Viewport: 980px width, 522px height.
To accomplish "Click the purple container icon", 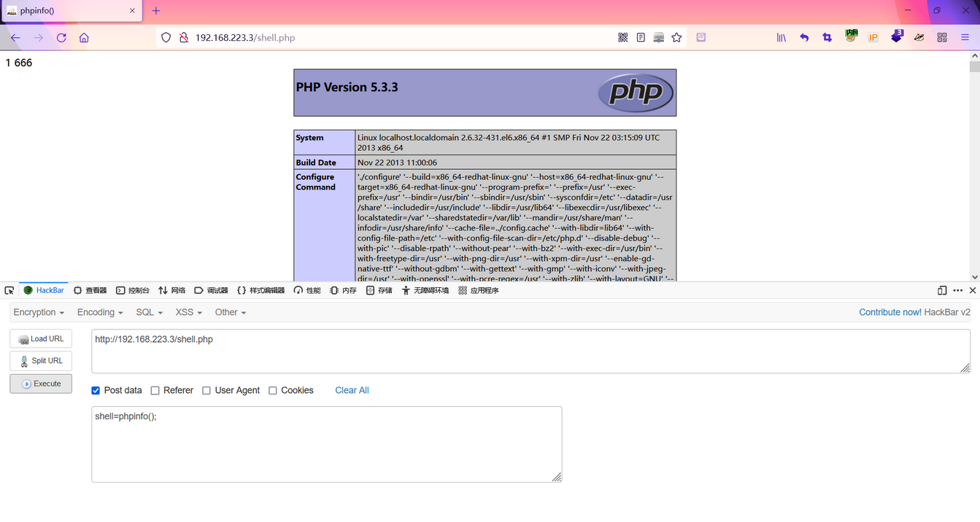I will pos(701,38).
